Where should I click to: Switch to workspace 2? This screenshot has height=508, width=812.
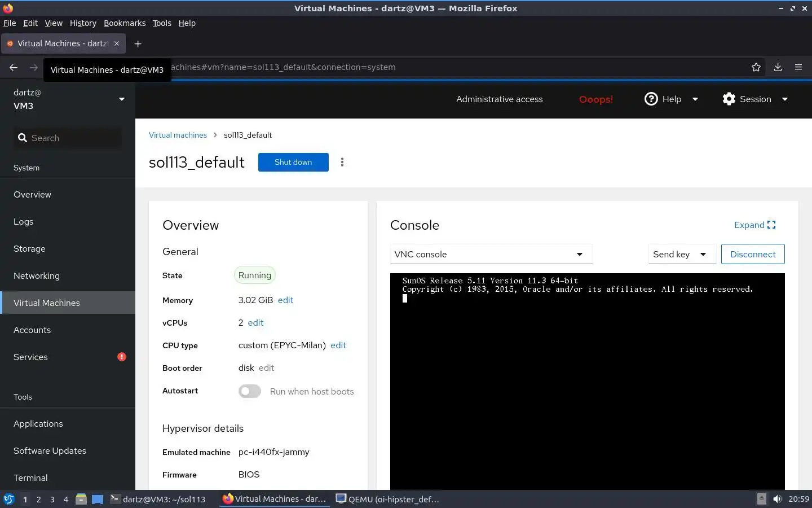click(x=38, y=499)
